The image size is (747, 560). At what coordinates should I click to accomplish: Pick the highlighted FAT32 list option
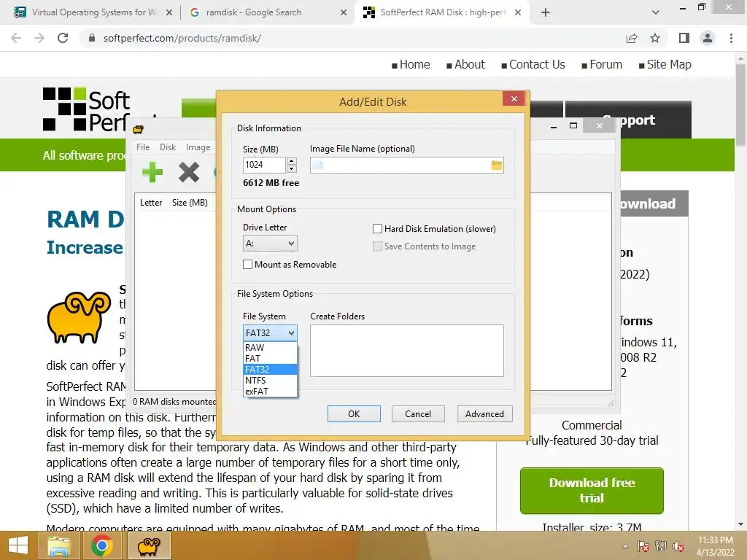[x=270, y=370]
